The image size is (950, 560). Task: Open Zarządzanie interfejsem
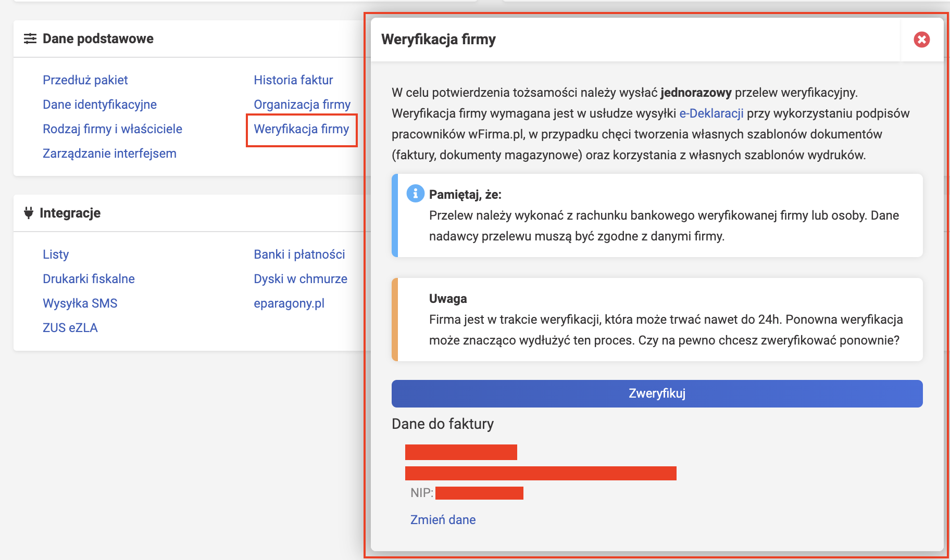[x=109, y=154]
